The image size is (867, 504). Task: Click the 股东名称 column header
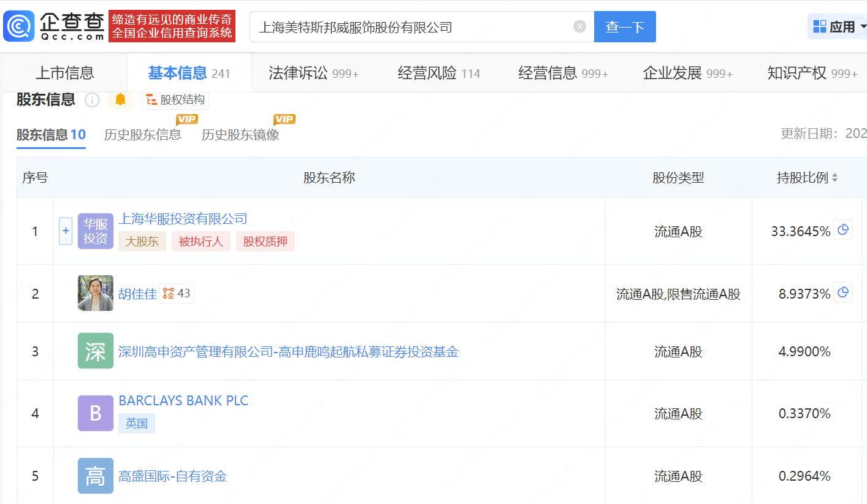pyautogui.click(x=329, y=178)
